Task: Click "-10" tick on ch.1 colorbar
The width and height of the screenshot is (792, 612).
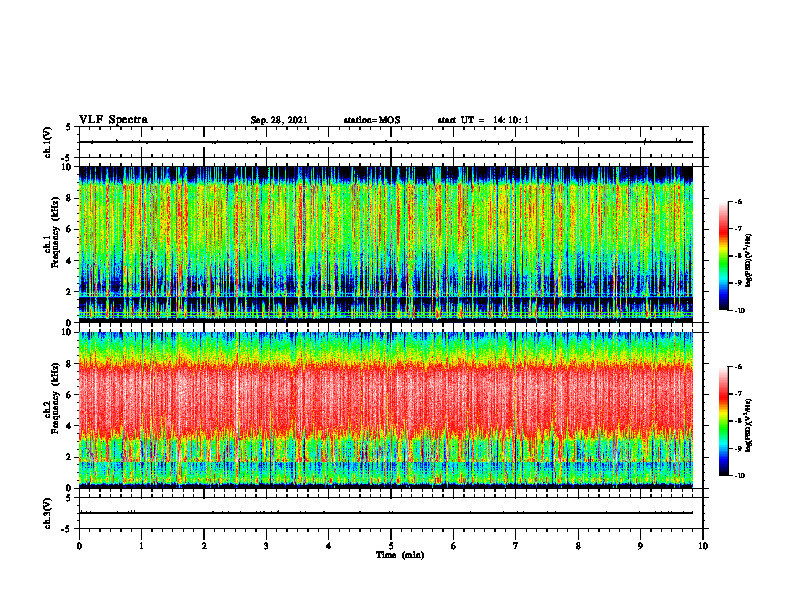Action: tap(739, 311)
